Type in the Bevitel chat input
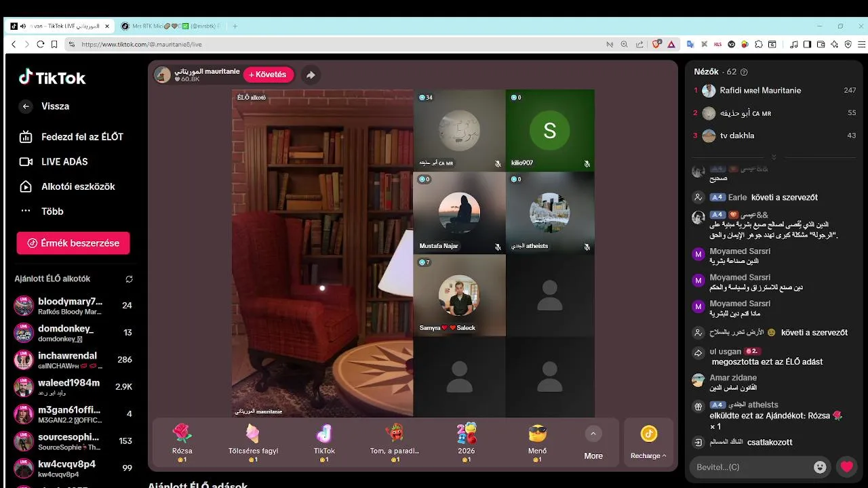The height and width of the screenshot is (488, 868). point(753,467)
